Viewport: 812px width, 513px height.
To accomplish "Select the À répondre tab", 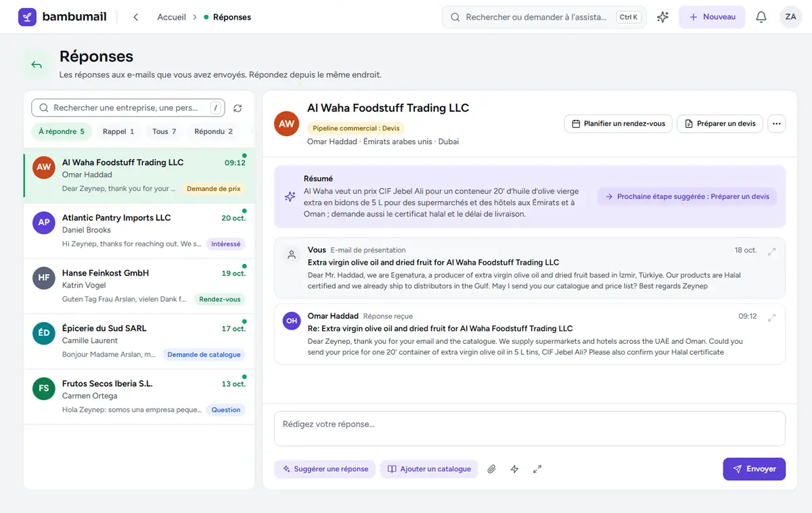I will 62,131.
